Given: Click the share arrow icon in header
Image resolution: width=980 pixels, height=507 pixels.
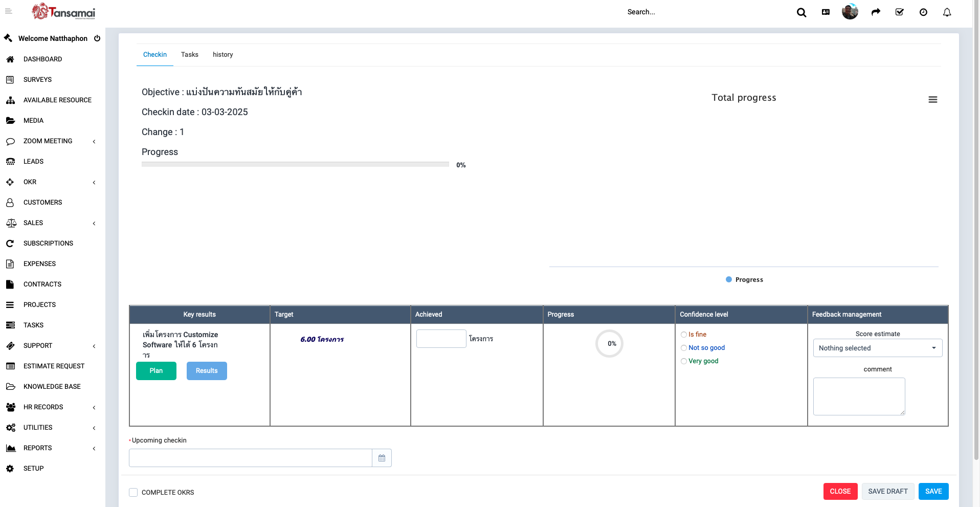Looking at the screenshot, I should point(876,12).
